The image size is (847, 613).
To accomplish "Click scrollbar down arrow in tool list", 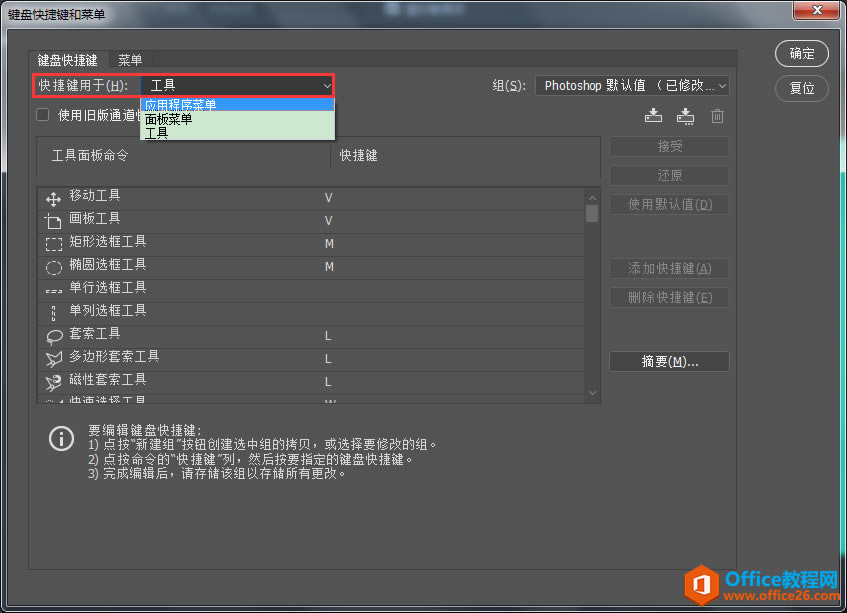I will 592,393.
